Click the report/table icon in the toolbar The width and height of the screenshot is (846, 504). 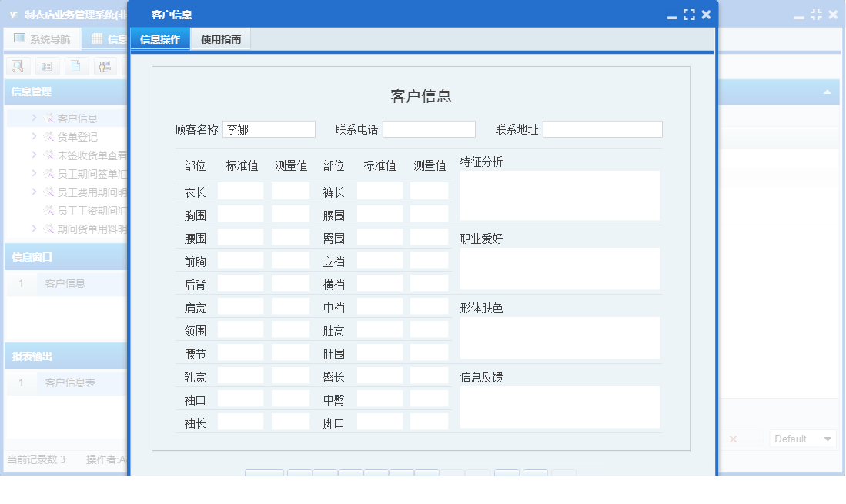tap(47, 66)
